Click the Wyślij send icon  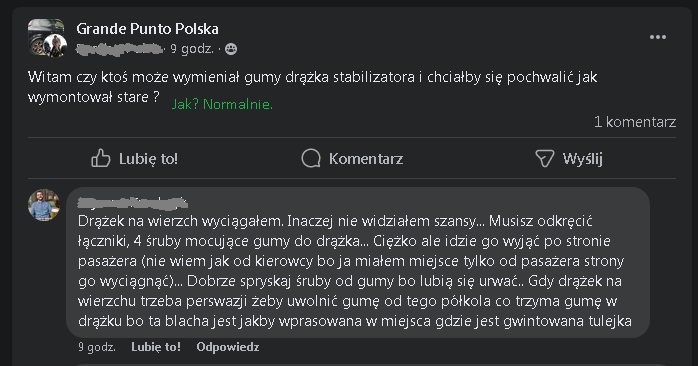544,159
